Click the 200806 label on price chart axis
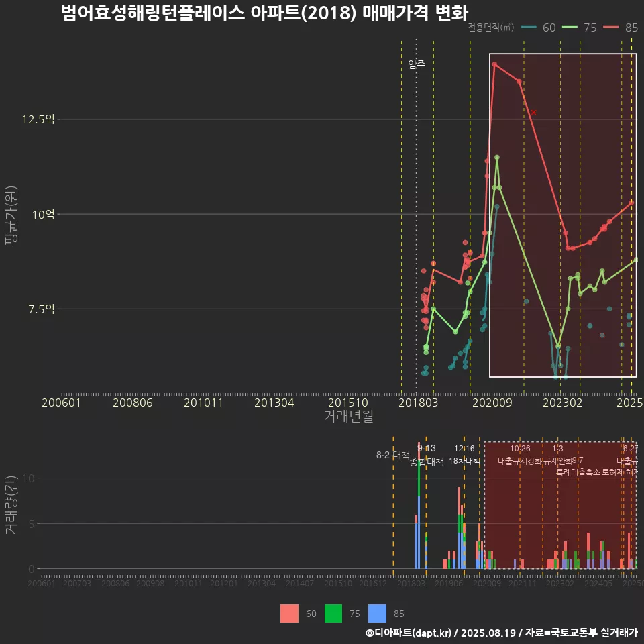Viewport: 644px width, 644px height. coord(133,402)
